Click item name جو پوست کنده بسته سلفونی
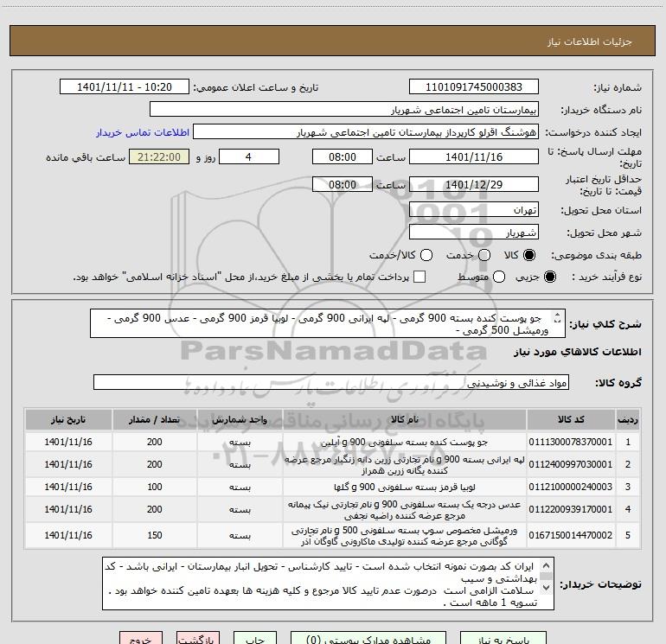The image size is (666, 644). [x=405, y=442]
